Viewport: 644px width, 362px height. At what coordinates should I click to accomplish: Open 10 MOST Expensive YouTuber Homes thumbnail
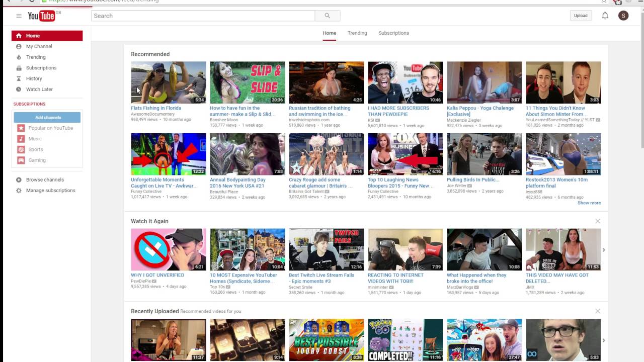(x=248, y=250)
